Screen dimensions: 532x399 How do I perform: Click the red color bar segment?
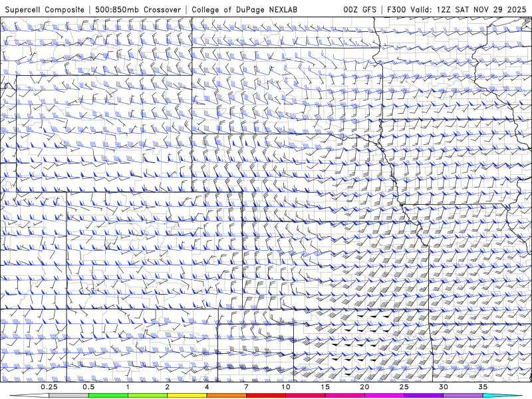point(265,396)
